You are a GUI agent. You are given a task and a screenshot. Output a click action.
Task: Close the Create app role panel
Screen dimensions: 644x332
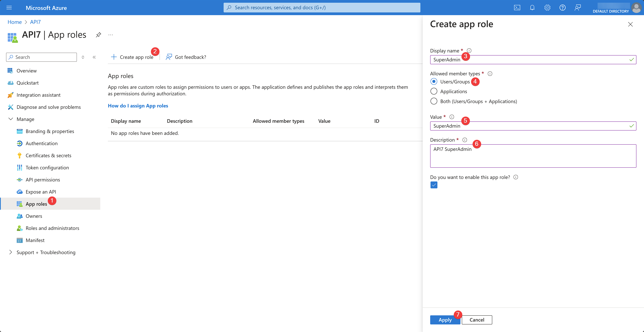[630, 24]
